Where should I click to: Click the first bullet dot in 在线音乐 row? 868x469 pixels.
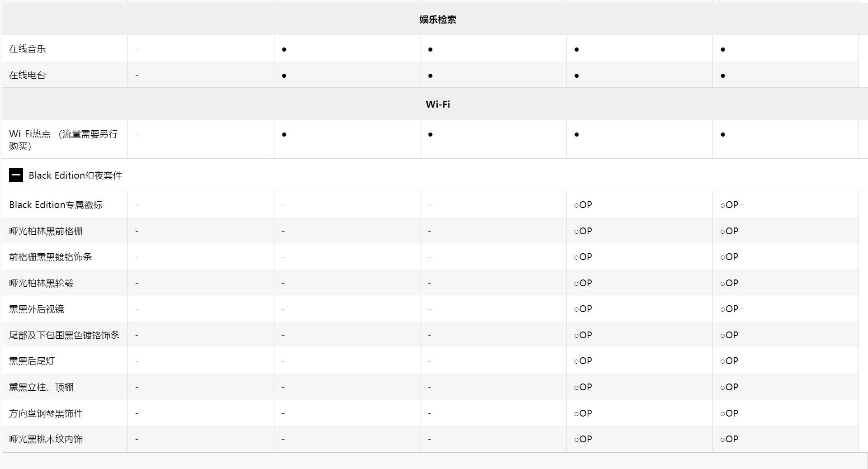point(284,49)
